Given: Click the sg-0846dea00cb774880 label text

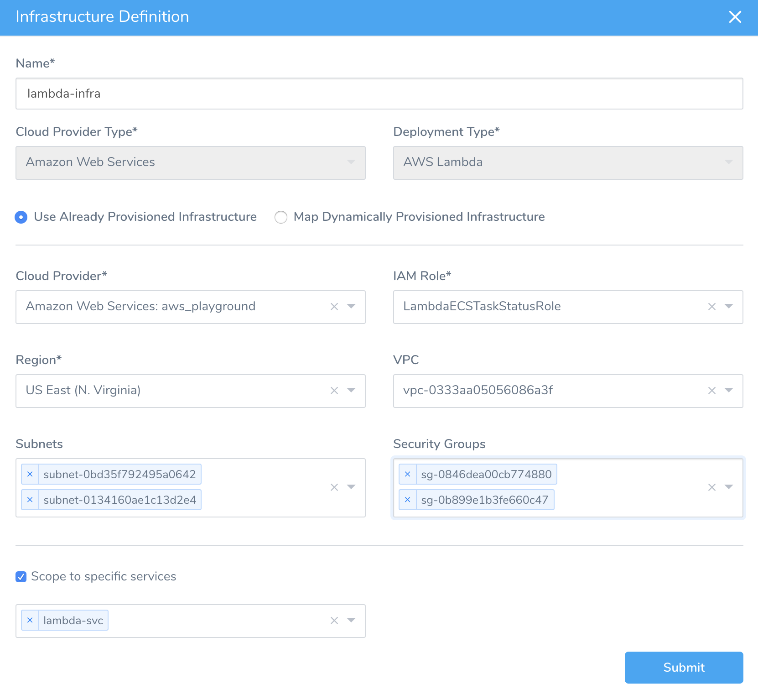Looking at the screenshot, I should [486, 474].
